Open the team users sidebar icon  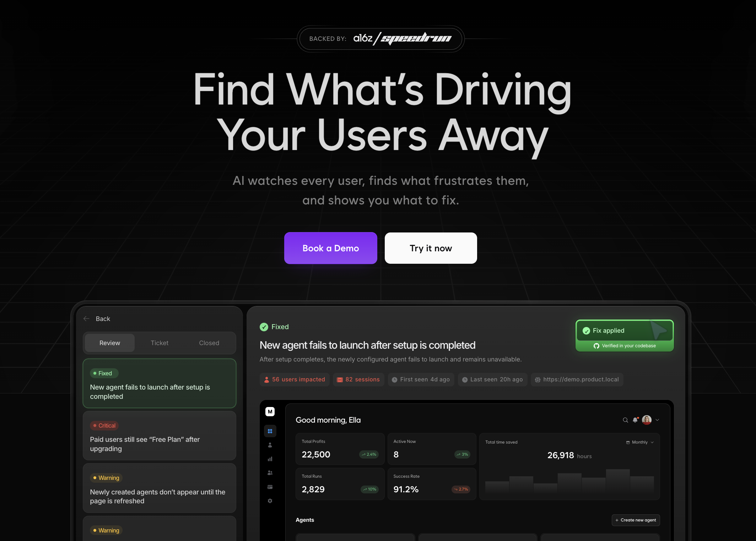pos(270,473)
